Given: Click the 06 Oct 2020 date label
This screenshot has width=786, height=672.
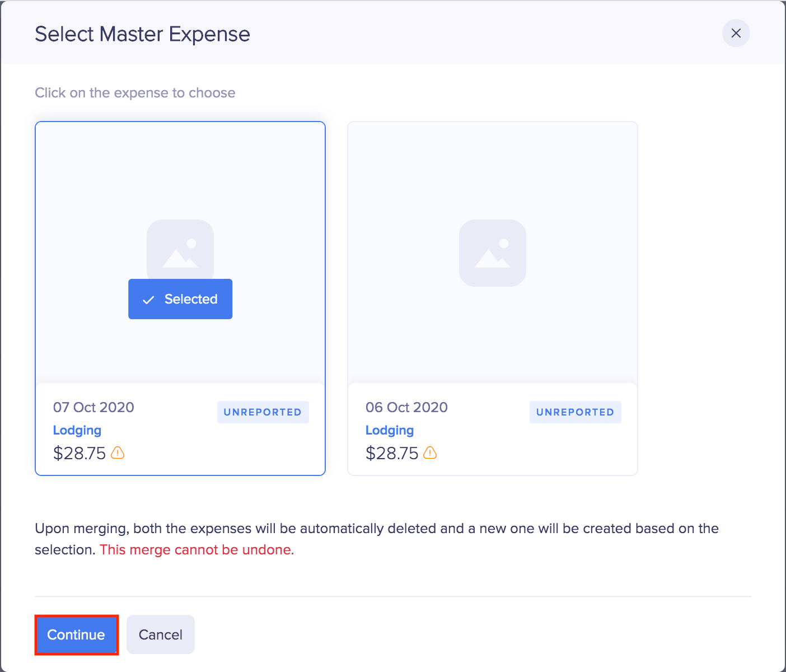Looking at the screenshot, I should (x=406, y=407).
